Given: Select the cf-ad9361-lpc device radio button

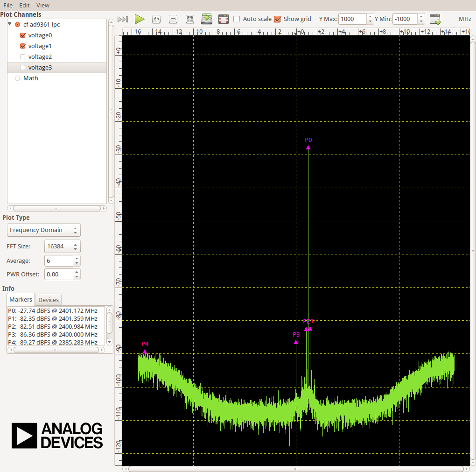Looking at the screenshot, I should pyautogui.click(x=18, y=25).
